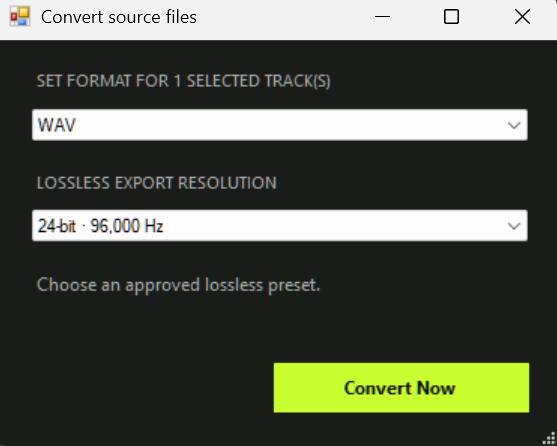Click the chevron arrow on the resolution combo box
This screenshot has height=446, width=557.
[x=514, y=226]
